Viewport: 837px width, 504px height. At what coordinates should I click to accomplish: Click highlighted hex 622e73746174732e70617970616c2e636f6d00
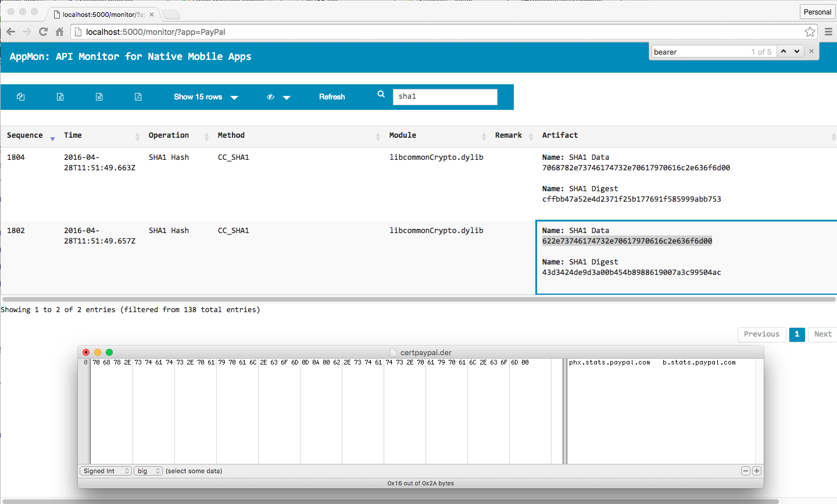tap(627, 241)
